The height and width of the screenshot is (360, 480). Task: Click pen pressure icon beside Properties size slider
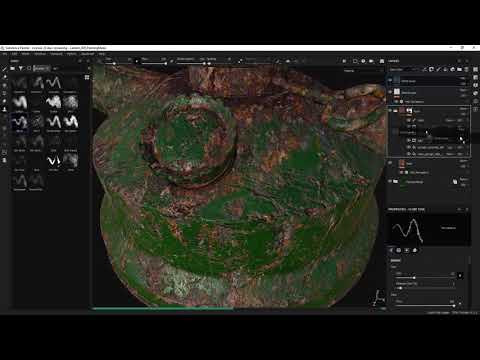pos(460,275)
